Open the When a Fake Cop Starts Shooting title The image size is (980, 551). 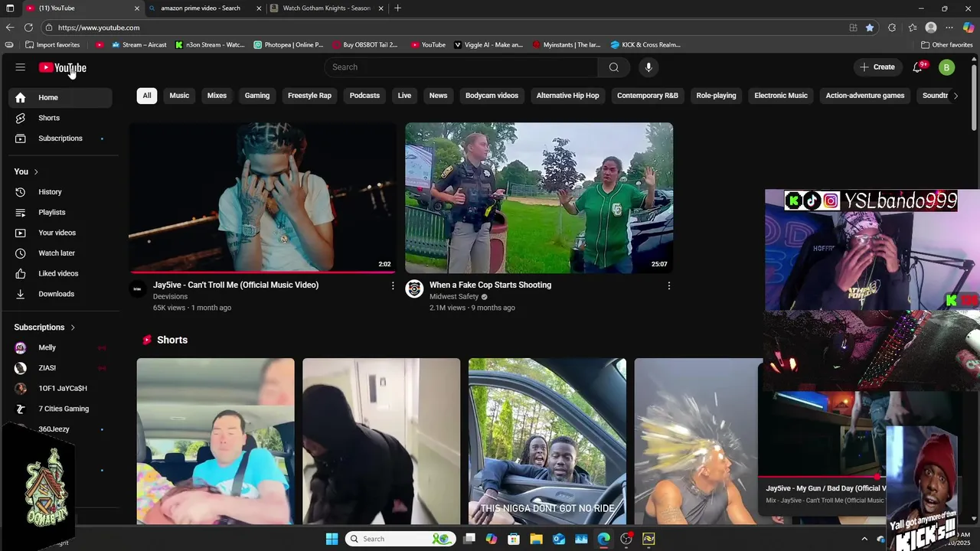[x=490, y=285]
